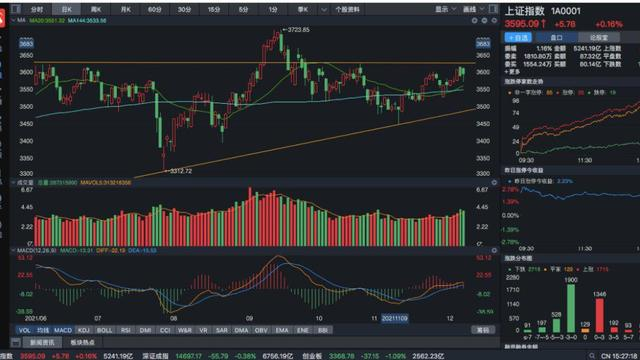Open the 画线 drawing dropdown
This screenshot has height=360, width=640.
pyautogui.click(x=473, y=9)
